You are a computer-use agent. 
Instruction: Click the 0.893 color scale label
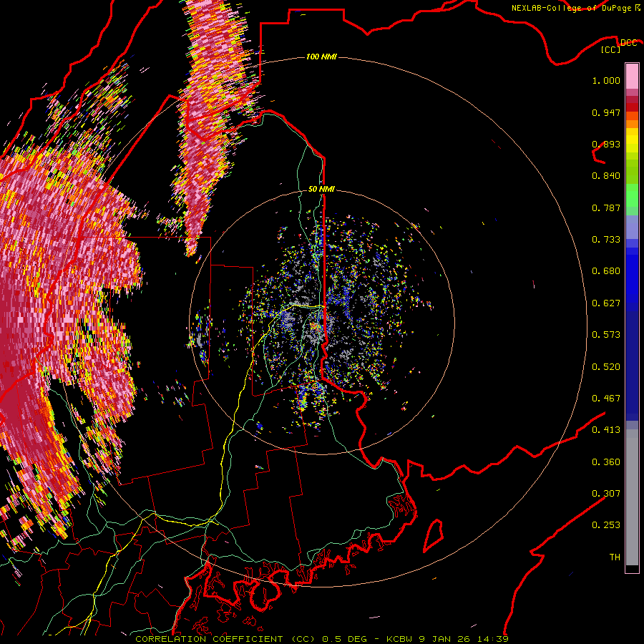tap(606, 144)
